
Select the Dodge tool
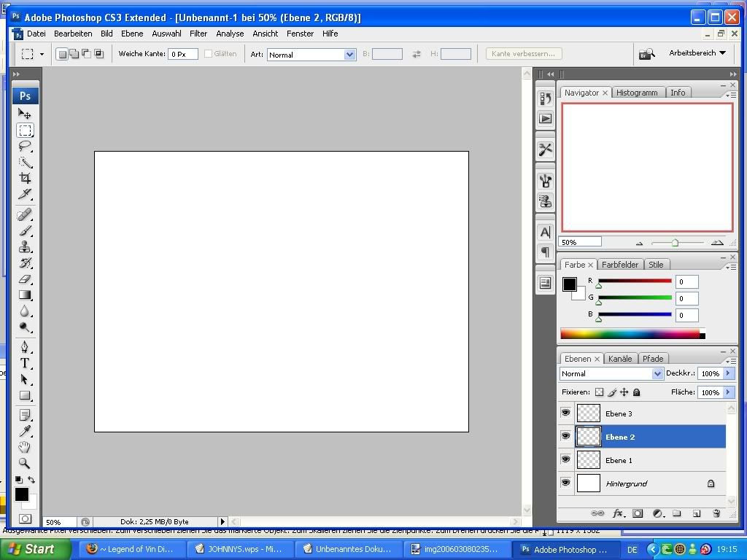point(25,327)
